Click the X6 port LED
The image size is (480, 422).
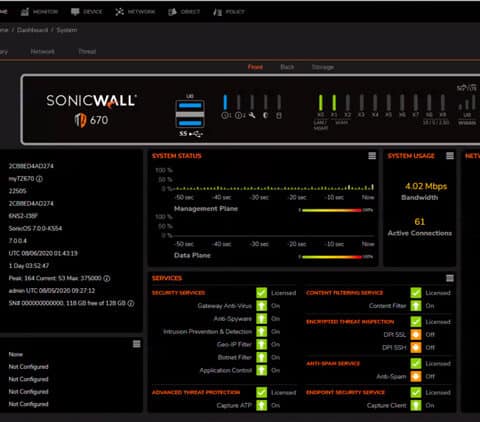(x=402, y=102)
